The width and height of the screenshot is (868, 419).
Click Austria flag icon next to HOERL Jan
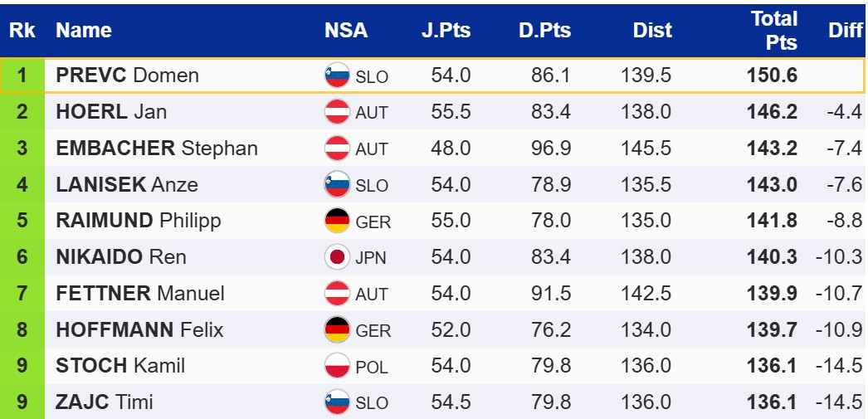pyautogui.click(x=336, y=112)
